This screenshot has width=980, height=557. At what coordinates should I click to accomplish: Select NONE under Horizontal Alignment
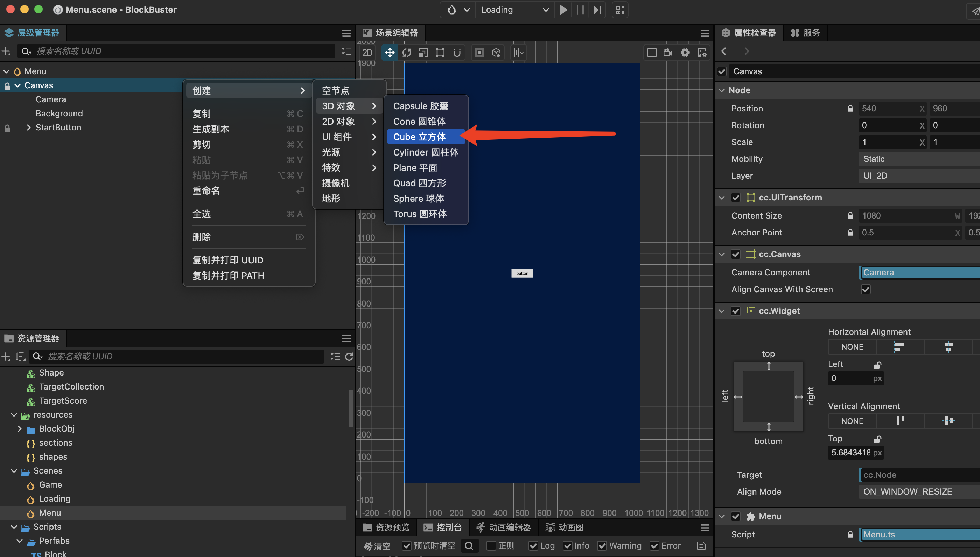[852, 346]
